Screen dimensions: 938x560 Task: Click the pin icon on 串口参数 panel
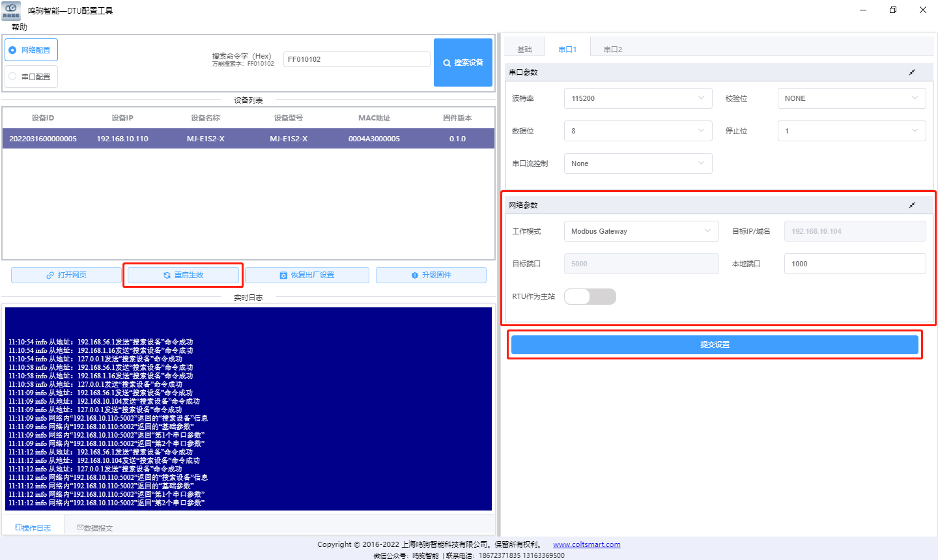[912, 72]
